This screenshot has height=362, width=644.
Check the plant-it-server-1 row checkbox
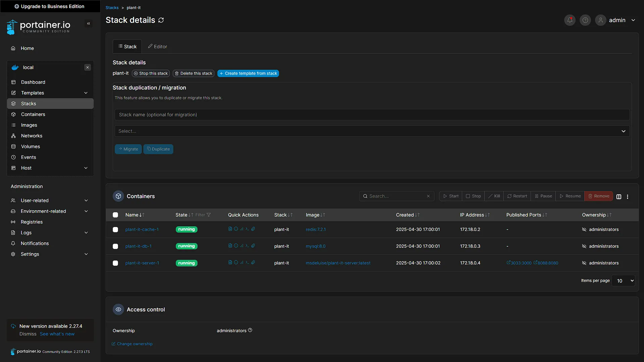pos(115,263)
